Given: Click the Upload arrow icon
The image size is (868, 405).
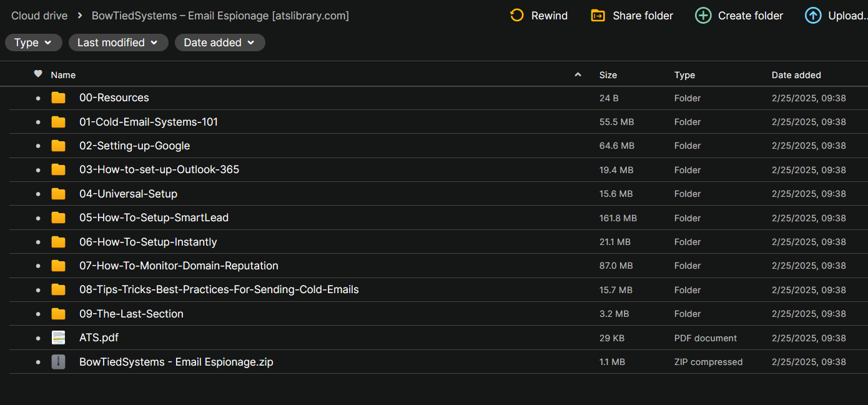Looking at the screenshot, I should pyautogui.click(x=813, y=16).
